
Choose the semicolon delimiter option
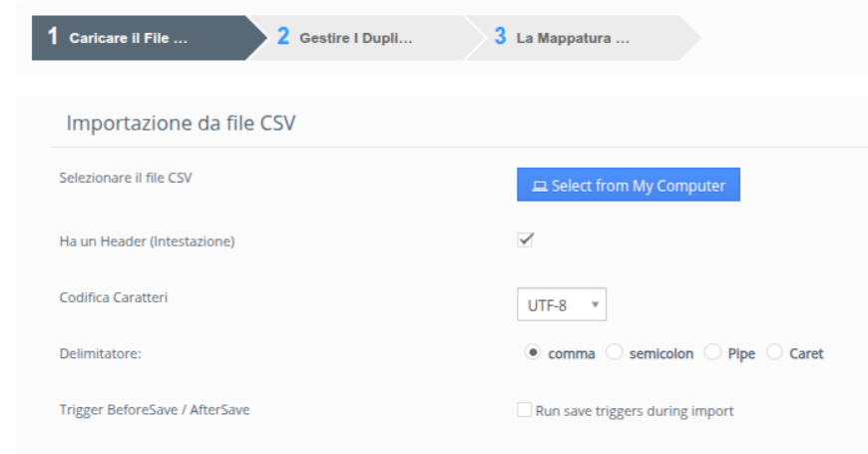click(614, 353)
